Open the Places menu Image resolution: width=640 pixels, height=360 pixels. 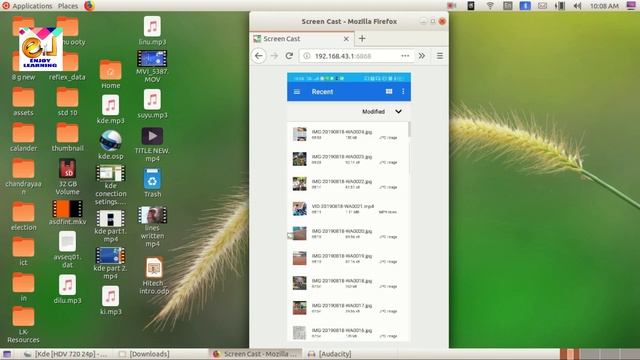68,6
